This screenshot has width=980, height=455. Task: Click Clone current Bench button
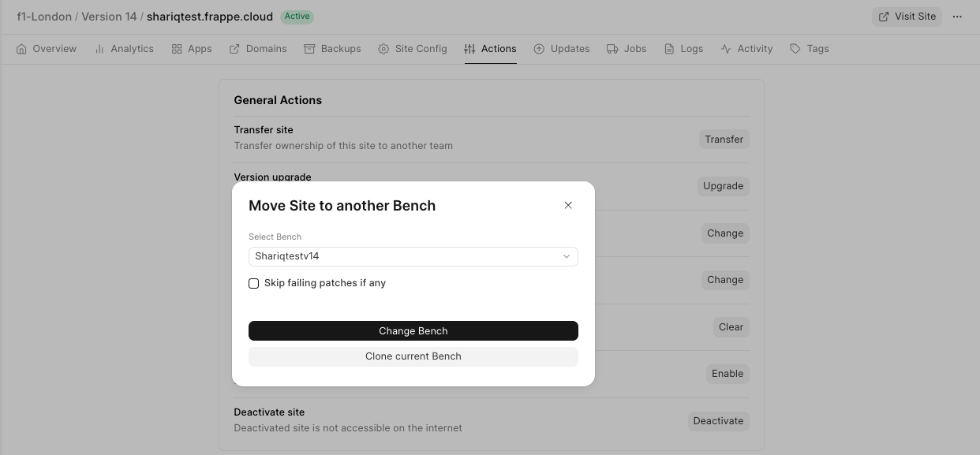click(413, 356)
